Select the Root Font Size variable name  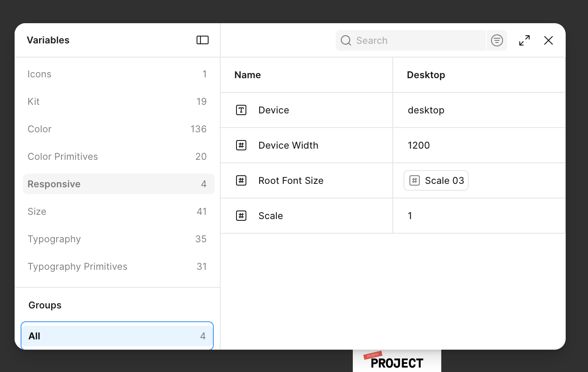point(291,180)
